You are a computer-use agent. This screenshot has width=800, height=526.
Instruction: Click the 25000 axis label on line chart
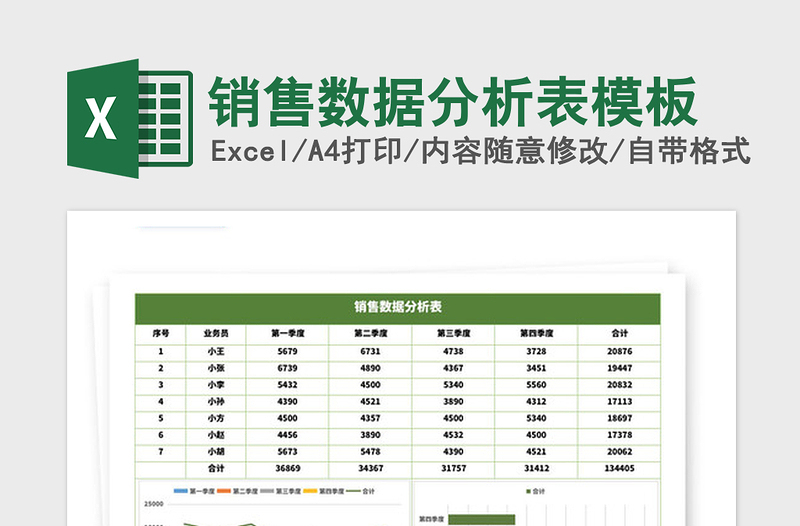tap(154, 504)
